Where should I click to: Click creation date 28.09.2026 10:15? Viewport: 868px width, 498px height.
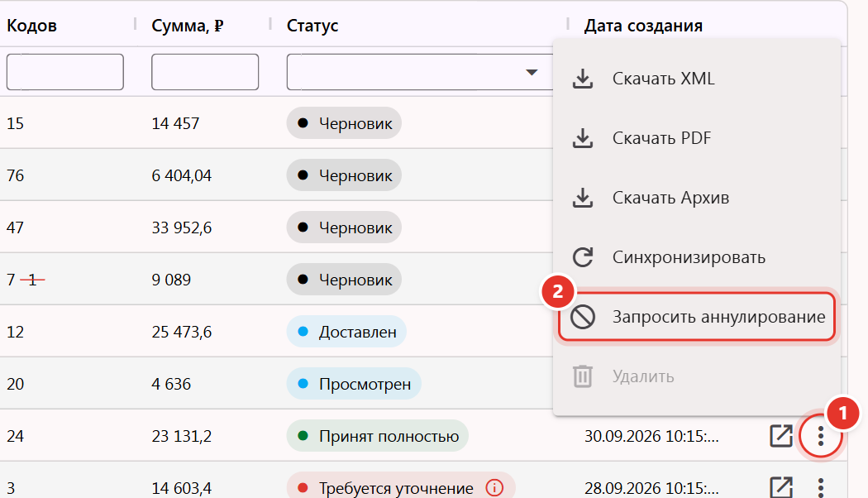coord(651,488)
